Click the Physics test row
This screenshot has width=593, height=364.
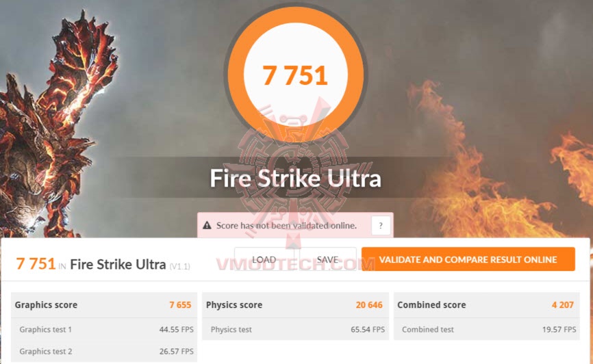[x=295, y=329]
